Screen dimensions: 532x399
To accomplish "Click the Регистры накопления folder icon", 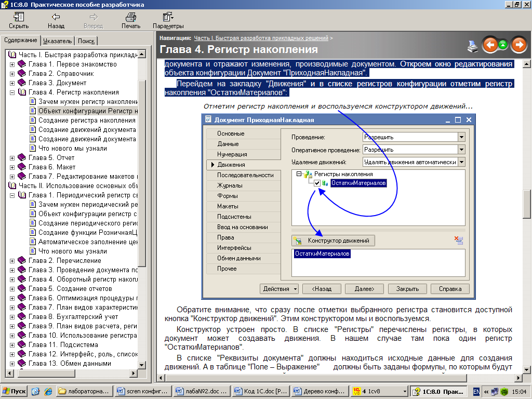I will click(x=308, y=174).
